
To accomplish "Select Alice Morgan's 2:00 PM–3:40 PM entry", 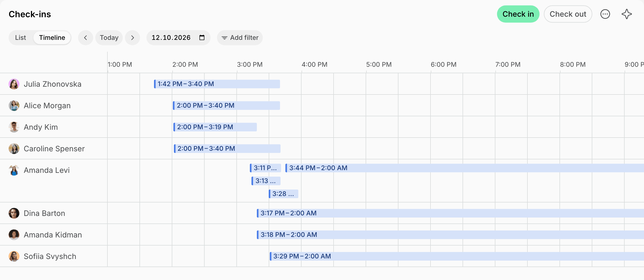I will point(226,106).
